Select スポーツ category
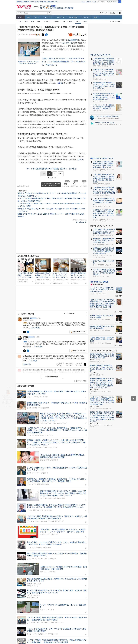The width and height of the screenshot is (138, 644). pos(56,21)
